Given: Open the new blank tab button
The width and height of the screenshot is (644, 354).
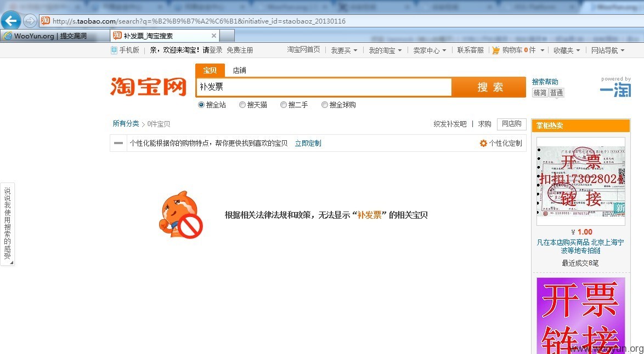Looking at the screenshot, I should (227, 36).
